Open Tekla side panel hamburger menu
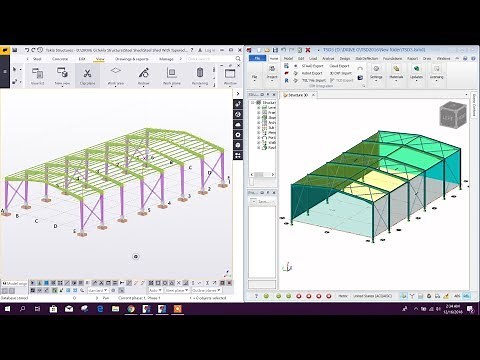480x360 pixels. pos(5,71)
